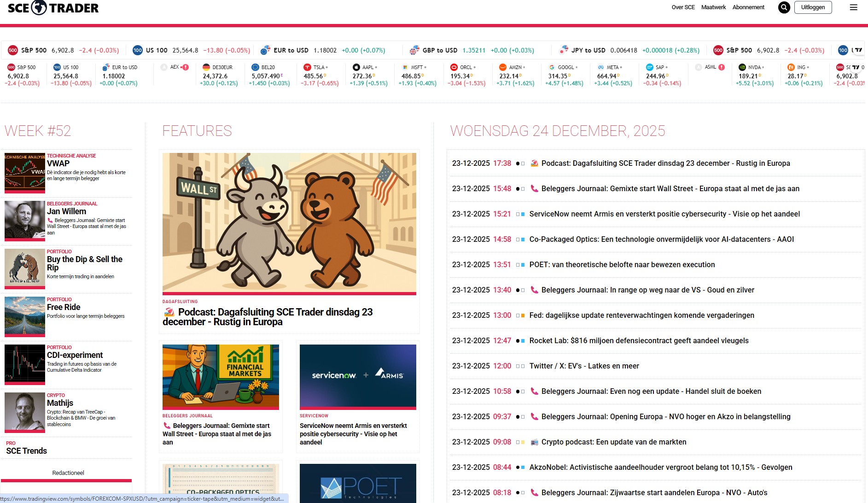
Task: Click the Oracle logo beside ORCL
Action: pos(454,67)
